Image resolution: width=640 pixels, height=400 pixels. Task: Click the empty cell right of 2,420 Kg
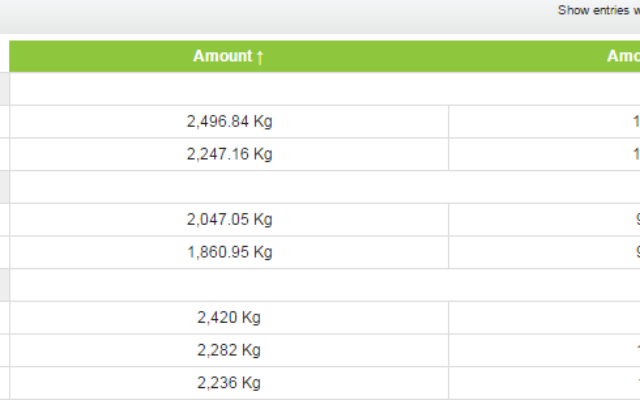point(544,318)
